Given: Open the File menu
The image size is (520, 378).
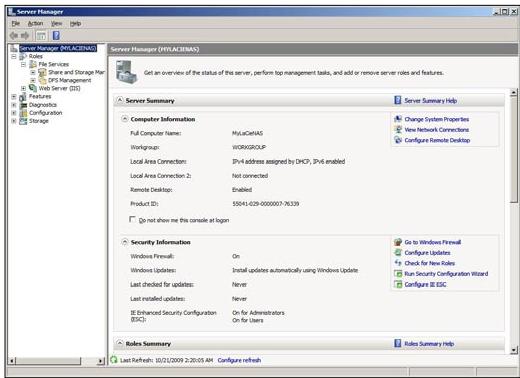Looking at the screenshot, I should click(16, 23).
